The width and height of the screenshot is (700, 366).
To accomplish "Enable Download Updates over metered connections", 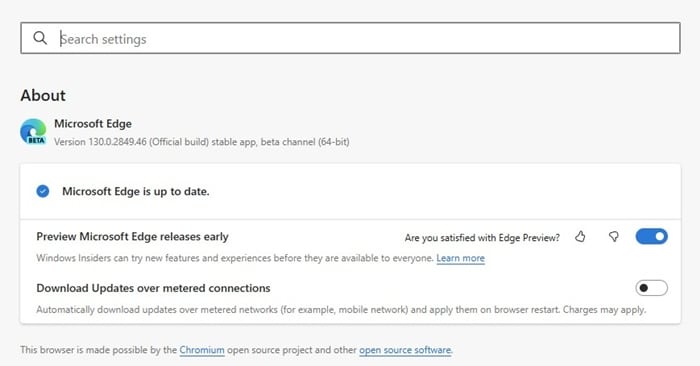I will (x=651, y=288).
